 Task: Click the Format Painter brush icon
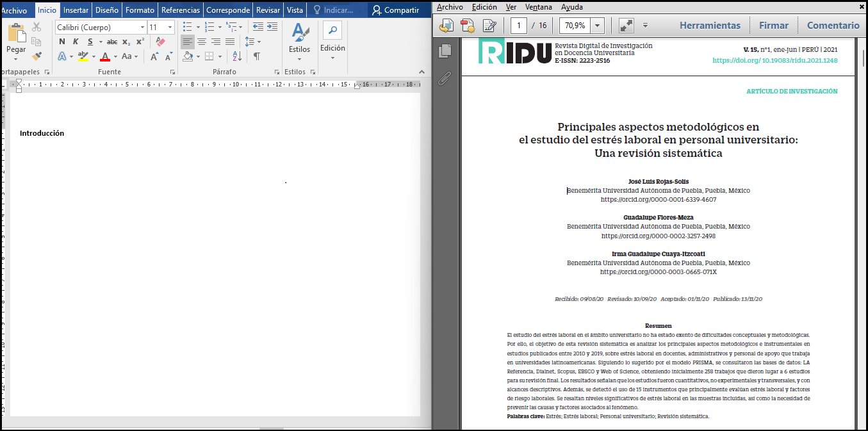[x=37, y=56]
